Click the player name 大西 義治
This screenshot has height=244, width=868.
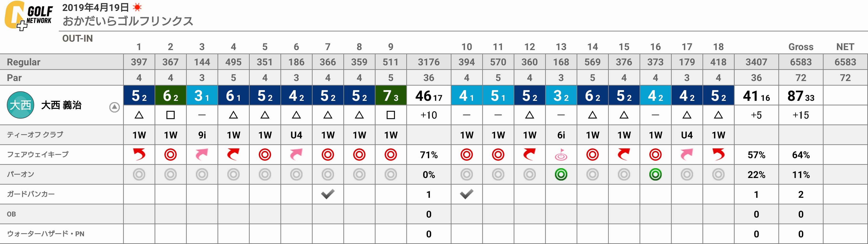tap(61, 105)
